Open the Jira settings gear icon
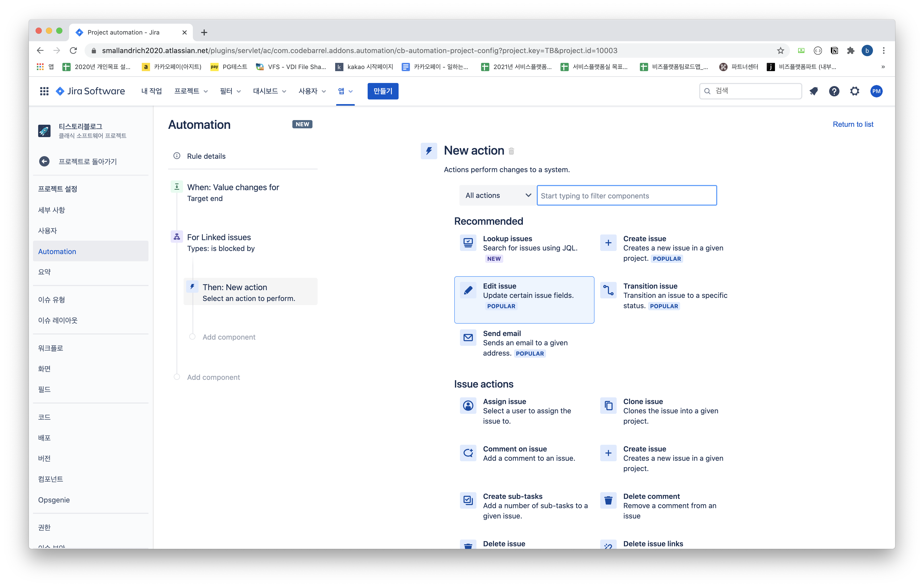The width and height of the screenshot is (924, 587). tap(854, 91)
